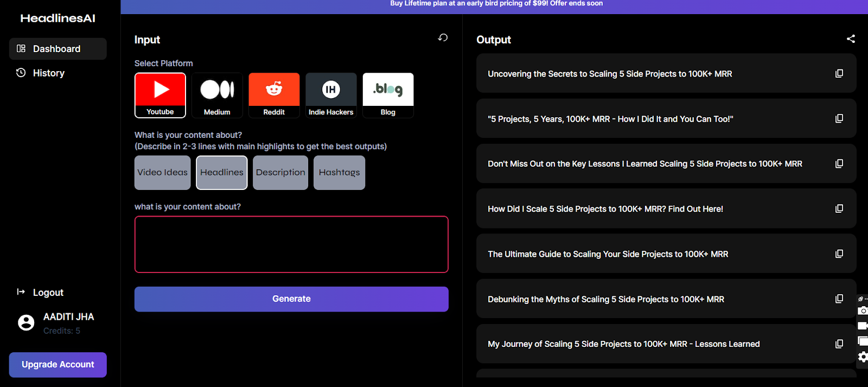The width and height of the screenshot is (868, 387).
Task: Select the Blog platform tile
Action: 388,96
